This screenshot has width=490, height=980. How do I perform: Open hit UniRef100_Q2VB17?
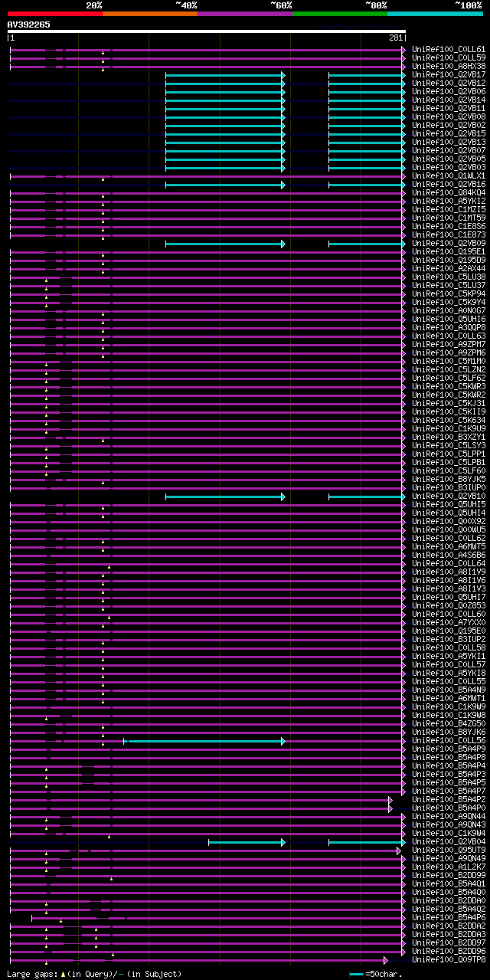[449, 74]
